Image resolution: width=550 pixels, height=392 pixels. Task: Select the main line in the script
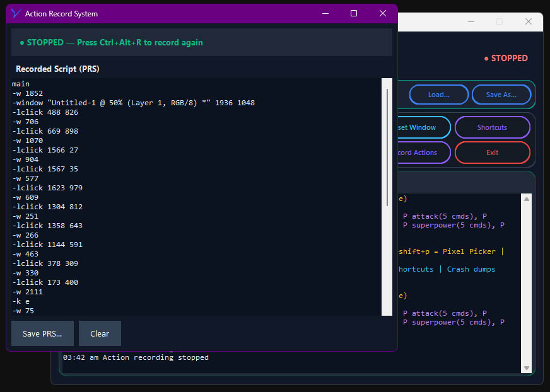(20, 83)
